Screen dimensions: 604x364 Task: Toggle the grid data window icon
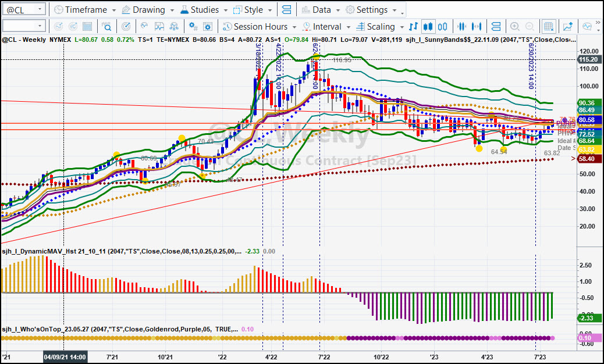pos(548,27)
